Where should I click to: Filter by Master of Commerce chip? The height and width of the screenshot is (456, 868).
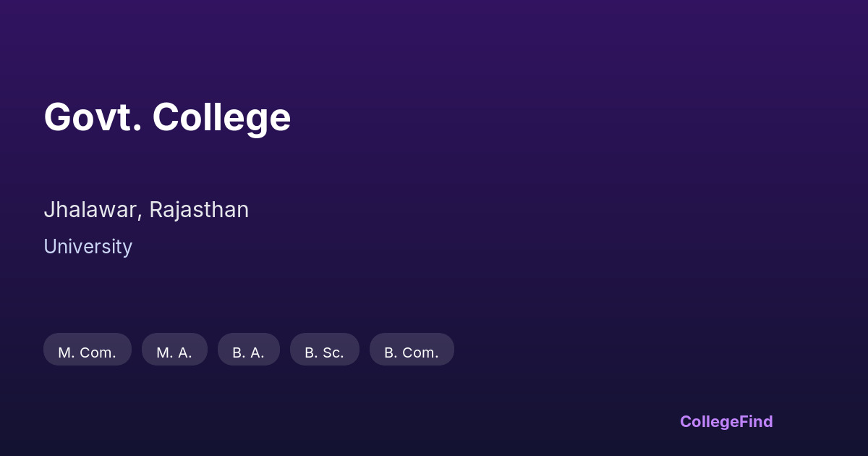point(87,350)
